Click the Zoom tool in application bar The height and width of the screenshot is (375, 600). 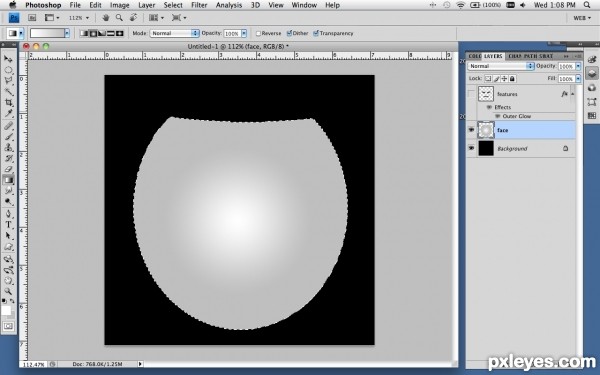[x=119, y=18]
